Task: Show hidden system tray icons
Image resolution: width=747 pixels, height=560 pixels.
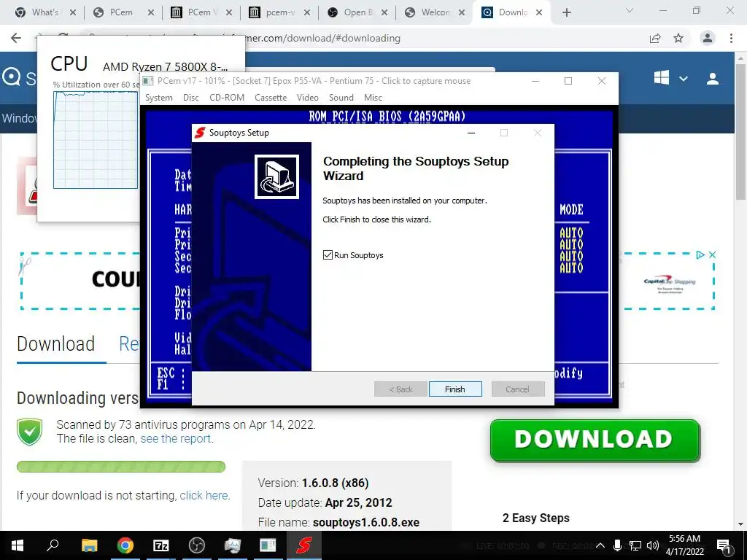Action: pyautogui.click(x=600, y=545)
